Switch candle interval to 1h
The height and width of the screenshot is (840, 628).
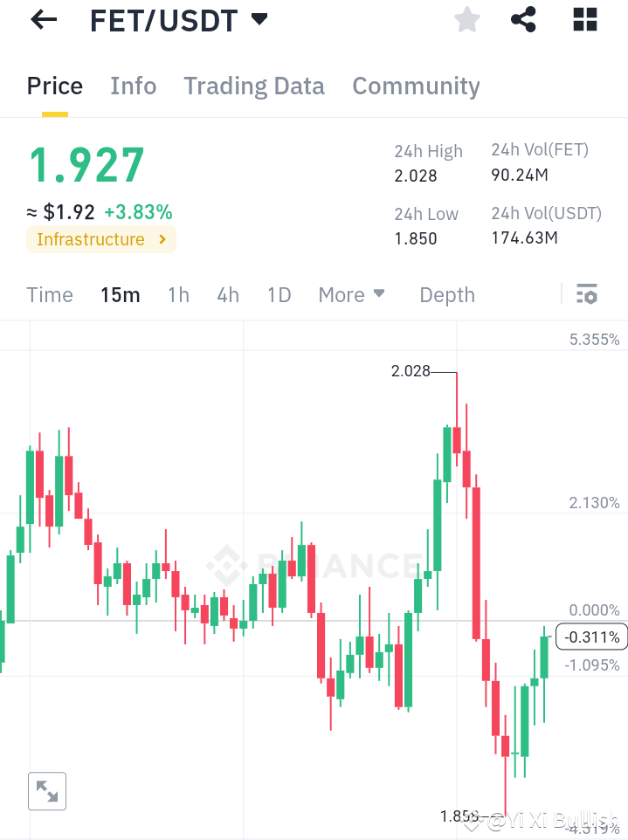click(x=178, y=295)
